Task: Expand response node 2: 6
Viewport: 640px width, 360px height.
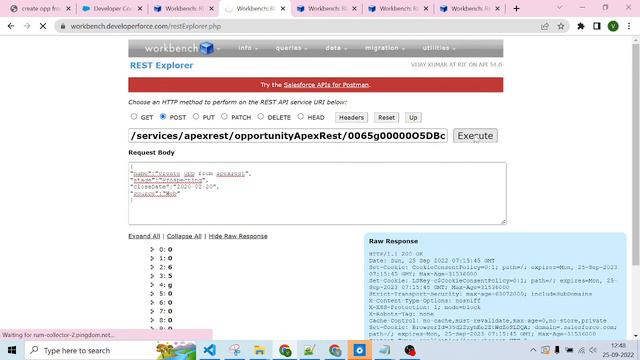Action: click(x=152, y=267)
